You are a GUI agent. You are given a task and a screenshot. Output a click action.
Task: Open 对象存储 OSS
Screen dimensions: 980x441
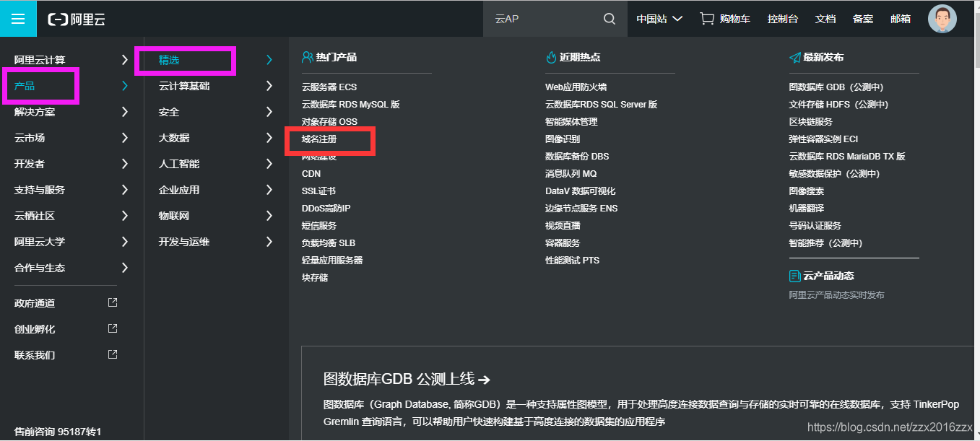click(329, 122)
